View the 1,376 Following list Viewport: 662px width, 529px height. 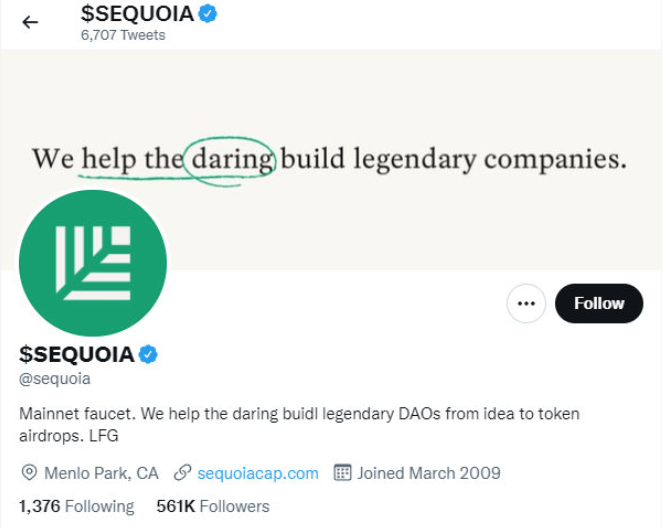(76, 506)
